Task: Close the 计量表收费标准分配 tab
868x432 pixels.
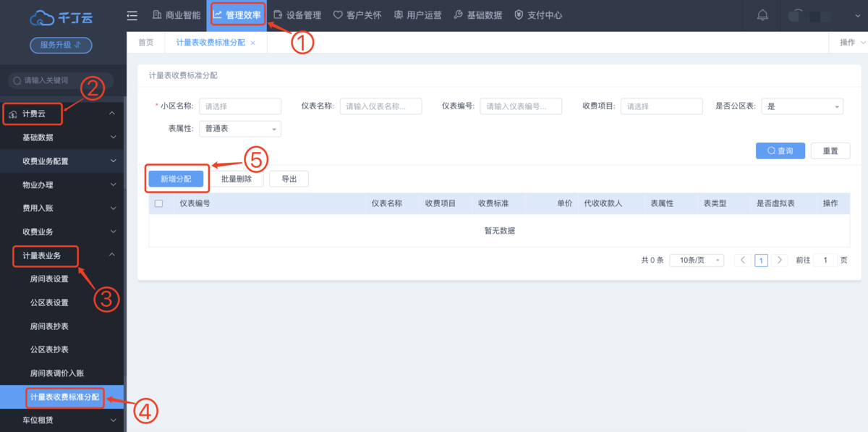Action: (x=252, y=43)
